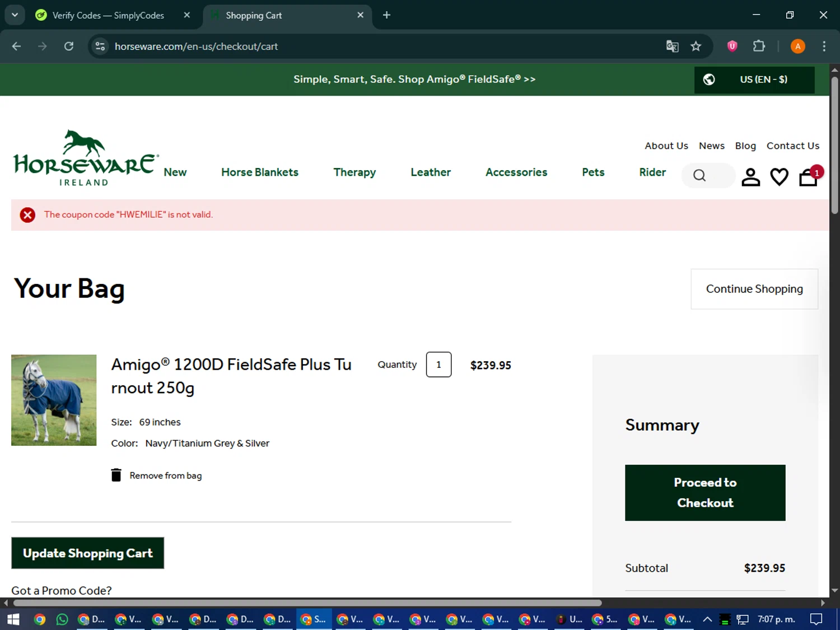840x630 pixels.
Task: Expand Got a Promo Code section
Action: 62,591
